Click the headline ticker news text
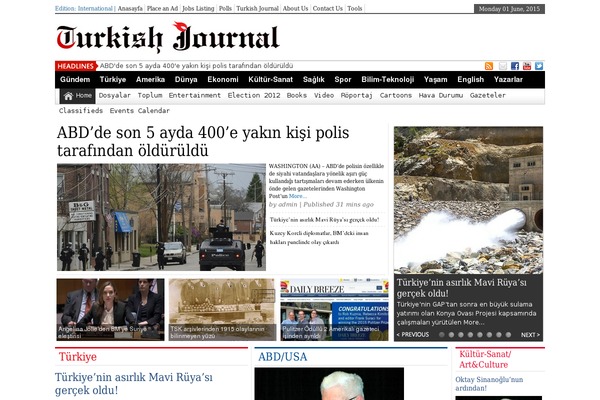The image size is (600, 400). [196, 66]
